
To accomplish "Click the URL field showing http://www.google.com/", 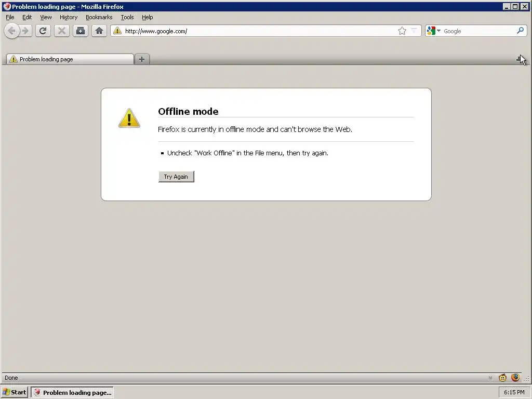I will point(260,31).
